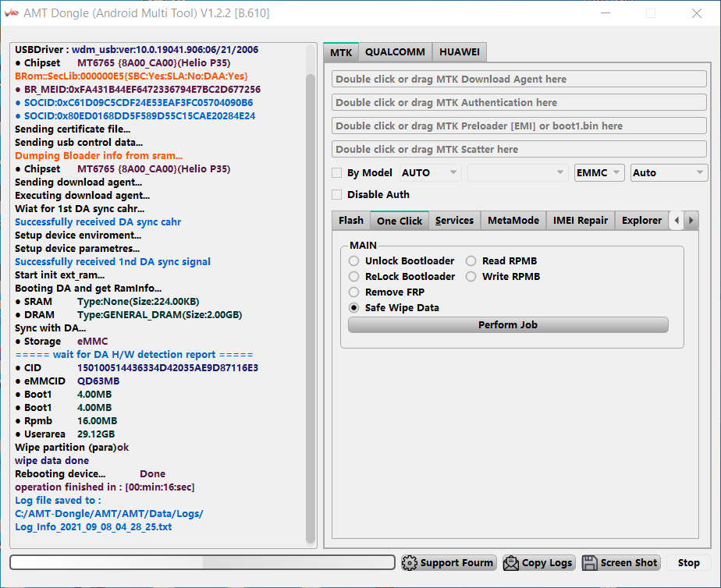Viewport: 721px width, 588px height.
Task: Open the EMMC storage type dropdown
Action: click(599, 172)
